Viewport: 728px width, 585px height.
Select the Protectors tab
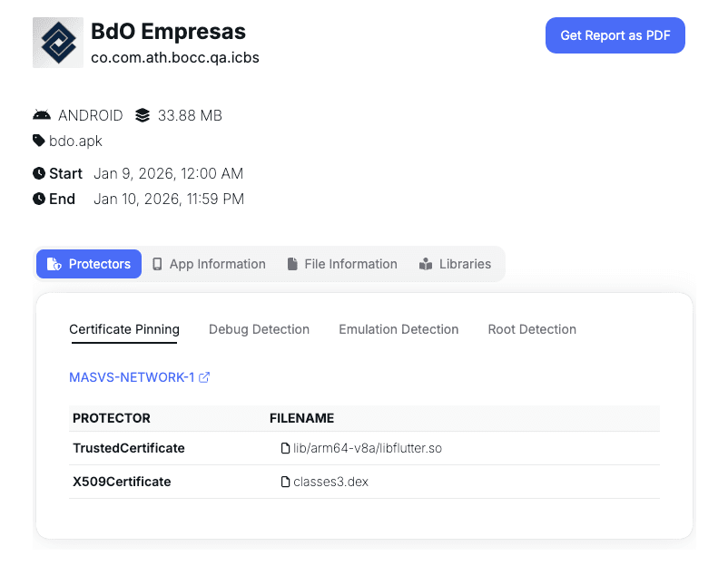point(89,264)
